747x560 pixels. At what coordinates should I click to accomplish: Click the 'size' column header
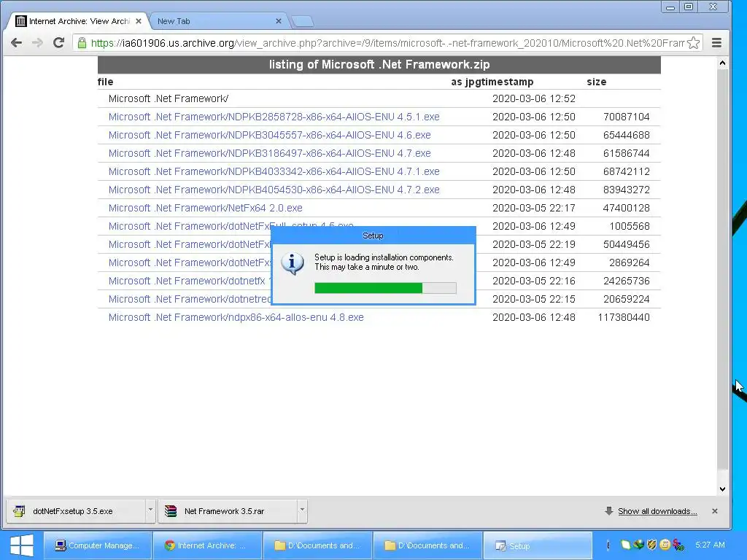pos(597,82)
